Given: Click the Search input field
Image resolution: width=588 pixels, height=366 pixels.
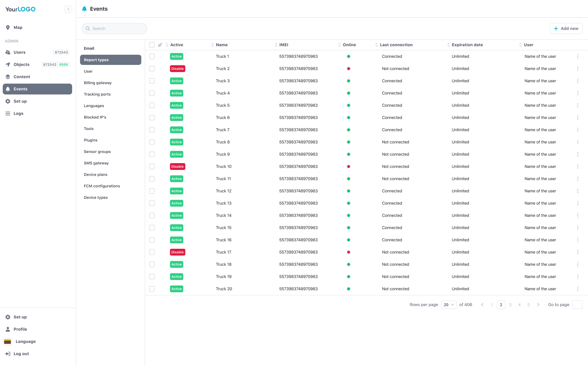Looking at the screenshot, I should tap(114, 29).
